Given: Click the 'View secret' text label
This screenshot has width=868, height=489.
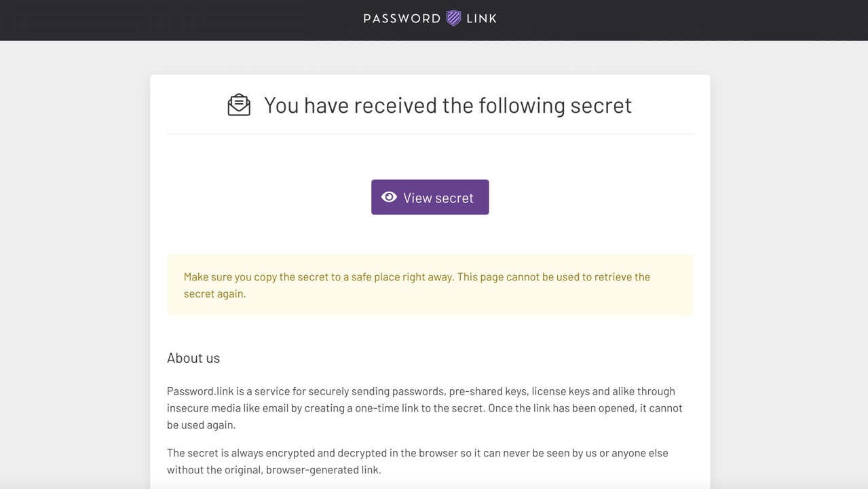Looking at the screenshot, I should [438, 198].
